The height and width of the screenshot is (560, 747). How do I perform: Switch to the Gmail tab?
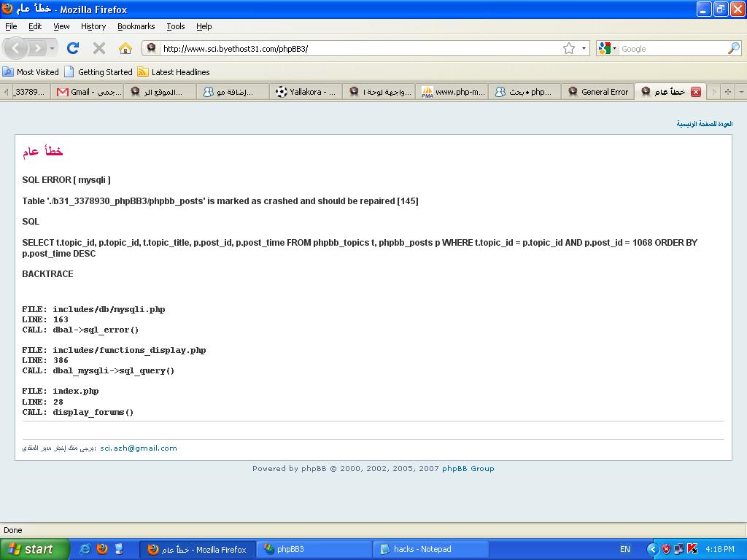(x=88, y=92)
